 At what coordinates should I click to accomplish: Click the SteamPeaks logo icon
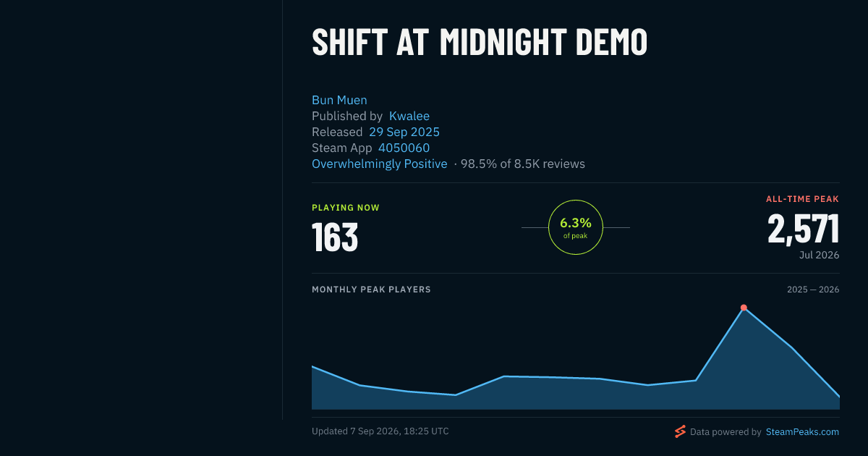(x=680, y=431)
